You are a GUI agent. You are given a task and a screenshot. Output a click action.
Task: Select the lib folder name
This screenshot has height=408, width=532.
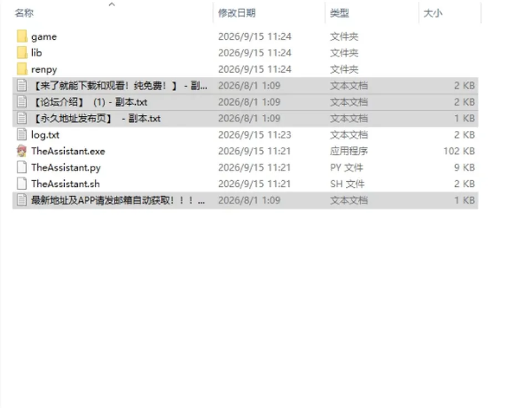tap(37, 53)
